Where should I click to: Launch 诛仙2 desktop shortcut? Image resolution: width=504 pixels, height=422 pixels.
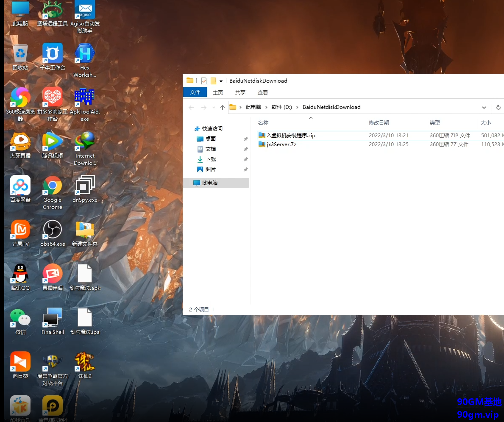pyautogui.click(x=85, y=365)
